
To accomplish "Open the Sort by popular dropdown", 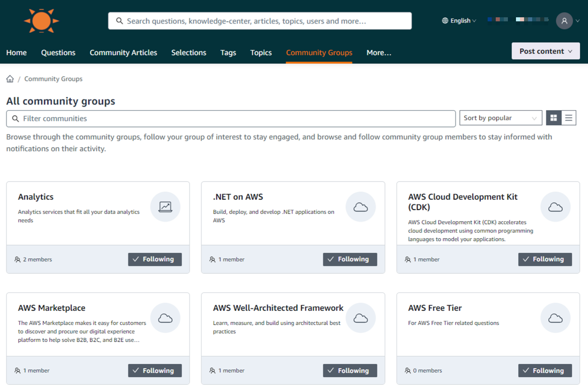I will [501, 118].
